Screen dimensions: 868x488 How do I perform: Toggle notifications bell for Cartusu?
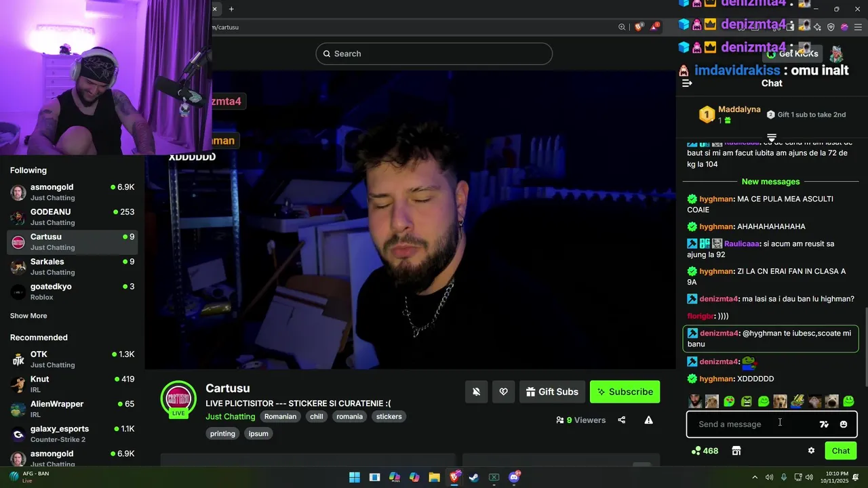tap(476, 392)
